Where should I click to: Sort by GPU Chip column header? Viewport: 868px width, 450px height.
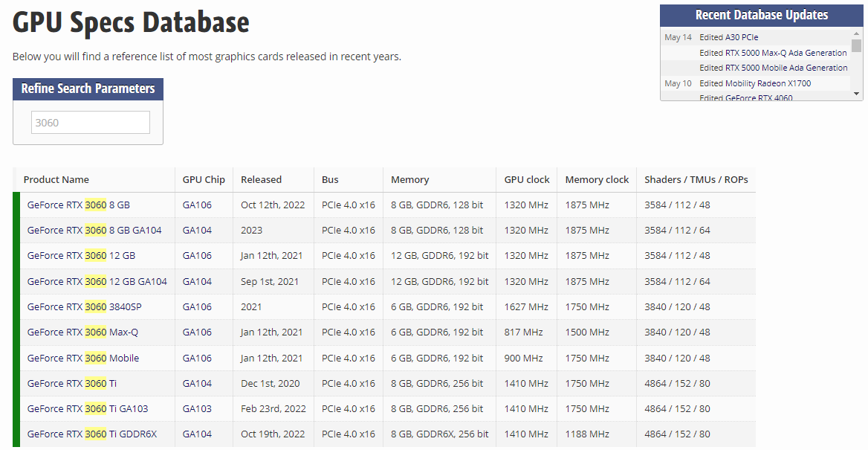[x=204, y=179]
